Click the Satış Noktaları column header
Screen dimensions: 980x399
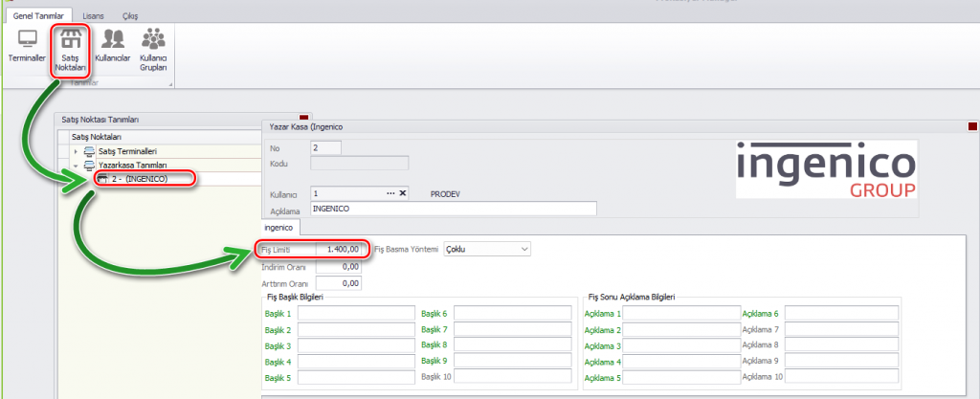pos(166,137)
